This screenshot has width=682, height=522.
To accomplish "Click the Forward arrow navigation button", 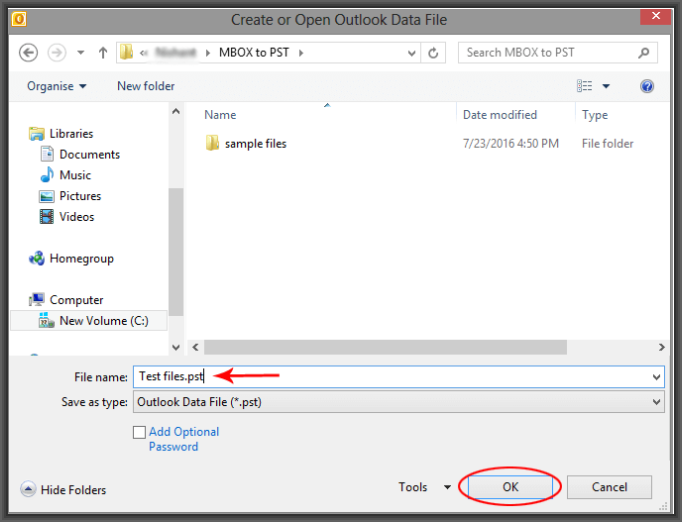I will click(x=57, y=53).
